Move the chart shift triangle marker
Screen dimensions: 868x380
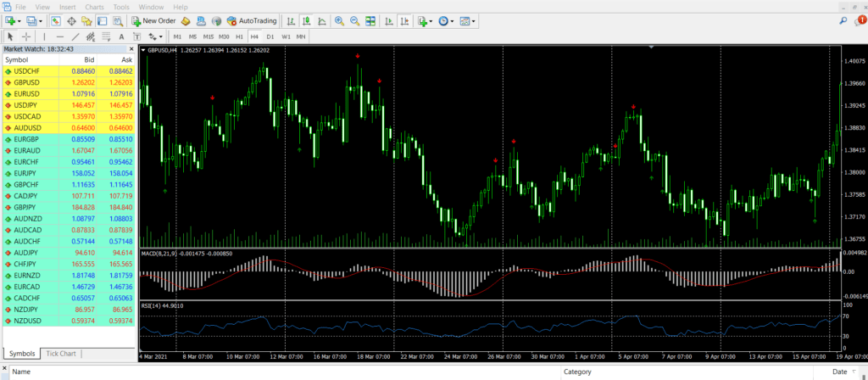(x=652, y=47)
